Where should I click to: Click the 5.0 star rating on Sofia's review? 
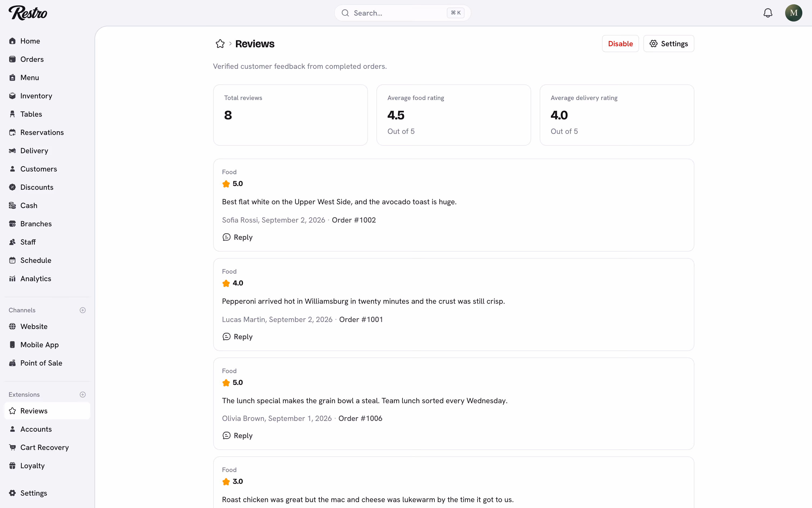tap(233, 184)
